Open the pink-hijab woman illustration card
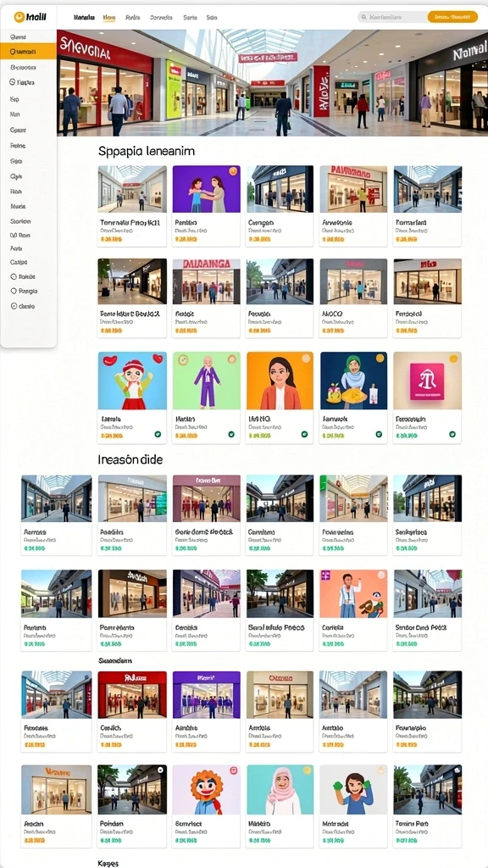This screenshot has height=868, width=488. click(x=280, y=806)
